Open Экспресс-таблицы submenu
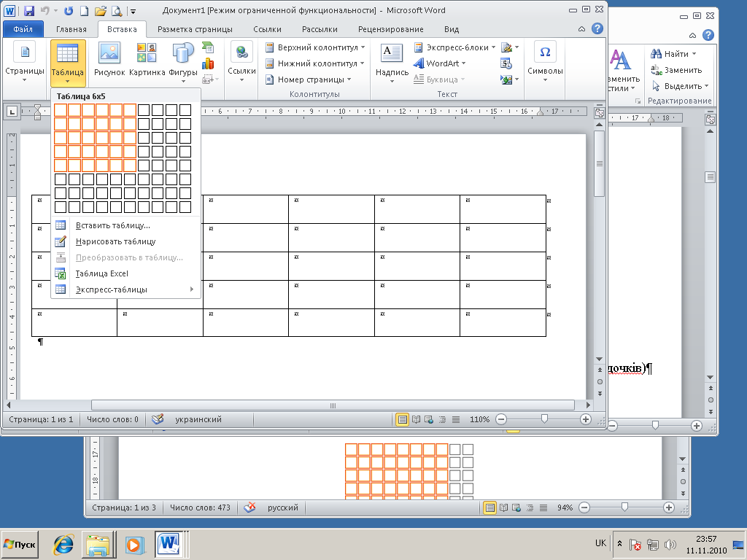The width and height of the screenshot is (747, 560). [x=125, y=289]
